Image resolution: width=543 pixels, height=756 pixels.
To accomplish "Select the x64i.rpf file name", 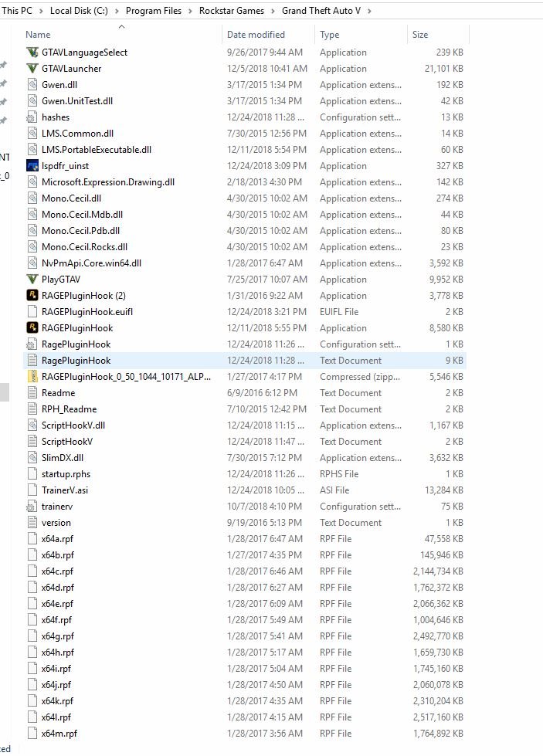I will (x=56, y=669).
